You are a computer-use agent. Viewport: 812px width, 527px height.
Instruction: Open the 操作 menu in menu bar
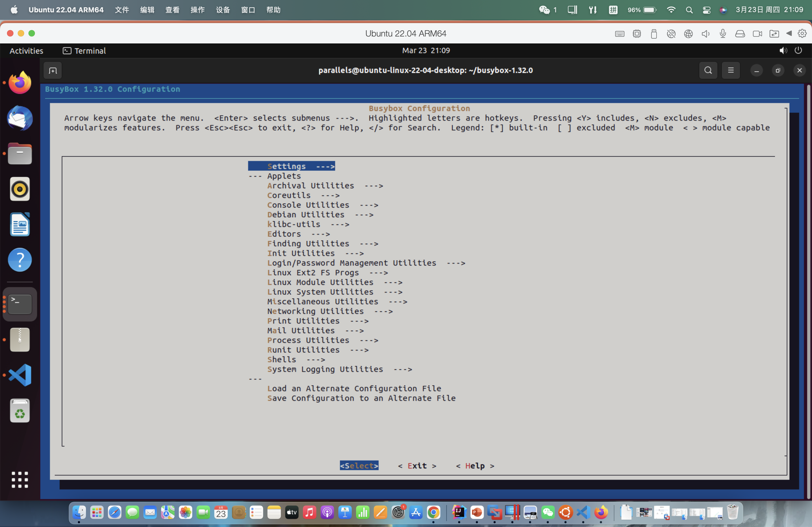(198, 10)
